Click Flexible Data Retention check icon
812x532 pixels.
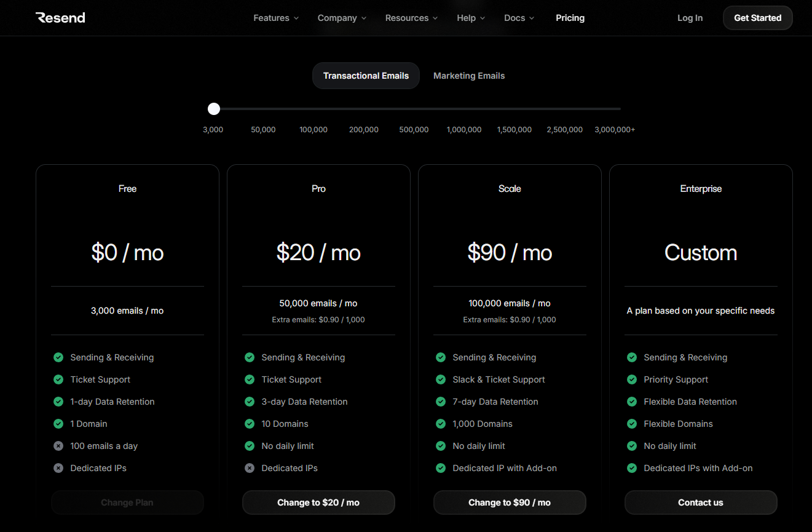[632, 402]
